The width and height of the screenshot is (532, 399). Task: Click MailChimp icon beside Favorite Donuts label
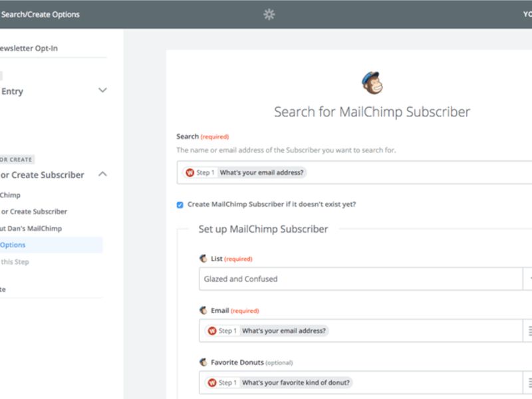pos(203,362)
